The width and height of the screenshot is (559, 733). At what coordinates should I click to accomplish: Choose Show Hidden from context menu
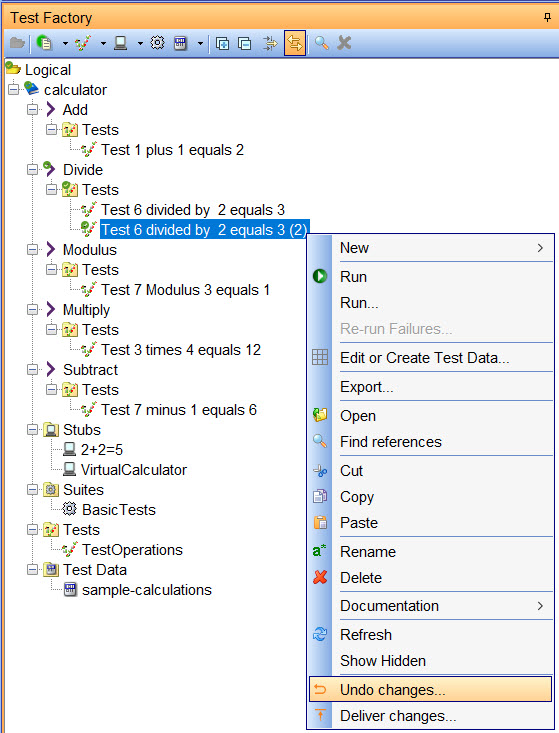(x=430, y=661)
